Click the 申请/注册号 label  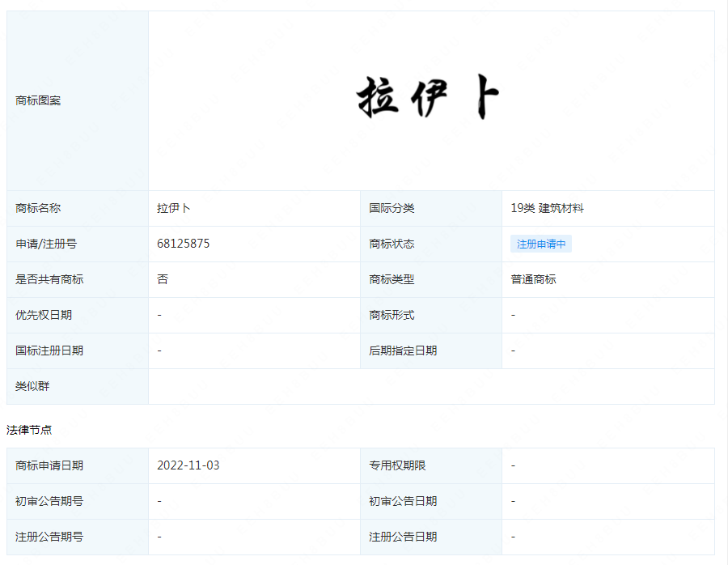pyautogui.click(x=46, y=244)
